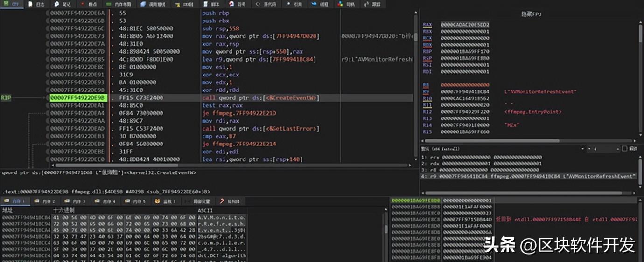Viewport: 644px width, 262px height.
Task: Select argument 1: rcx row
Action: (481, 157)
